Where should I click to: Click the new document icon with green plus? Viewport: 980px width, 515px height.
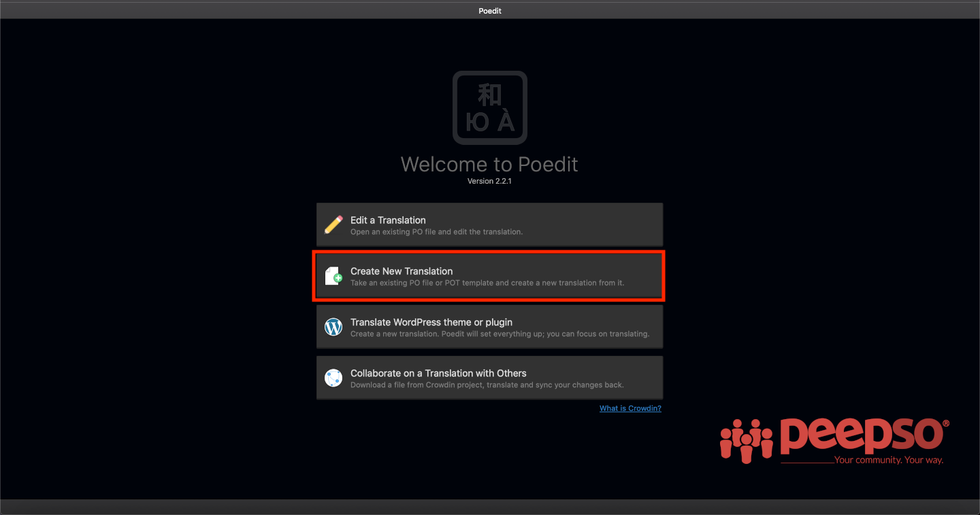pos(333,276)
